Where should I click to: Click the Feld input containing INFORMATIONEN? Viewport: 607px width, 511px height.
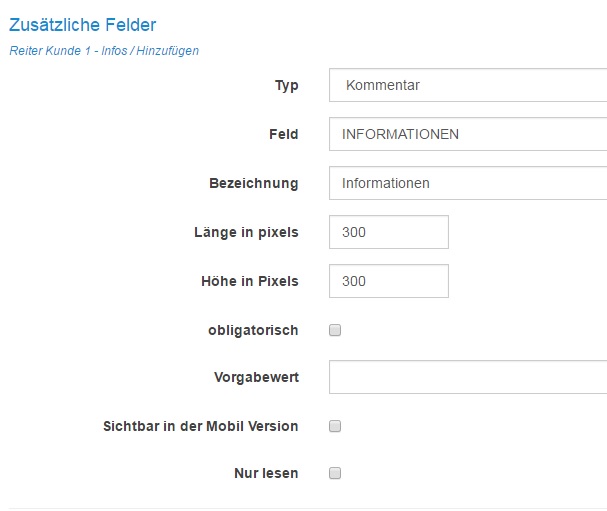[x=467, y=134]
